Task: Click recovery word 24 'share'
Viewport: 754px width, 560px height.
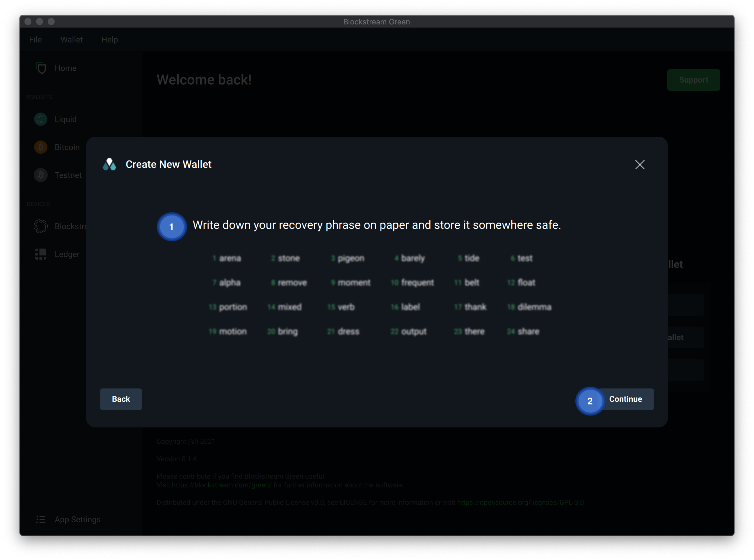Action: pos(528,331)
